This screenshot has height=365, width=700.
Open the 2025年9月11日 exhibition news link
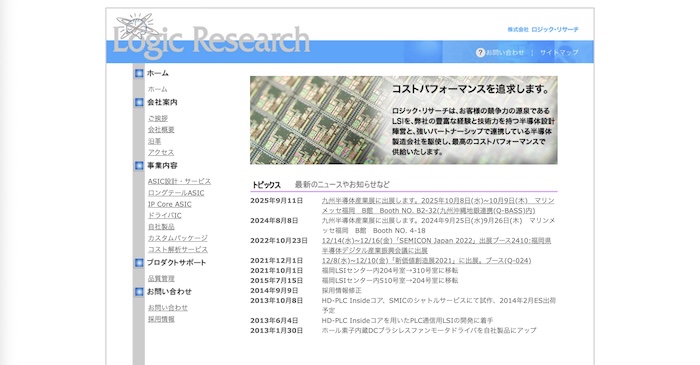(x=438, y=206)
